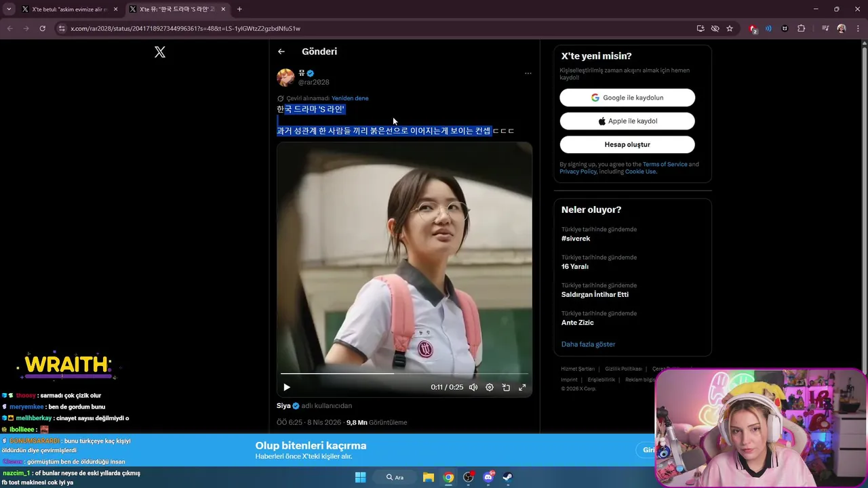Image resolution: width=868 pixels, height=488 pixels.
Task: Open the red extension with badge 2
Action: (x=753, y=28)
